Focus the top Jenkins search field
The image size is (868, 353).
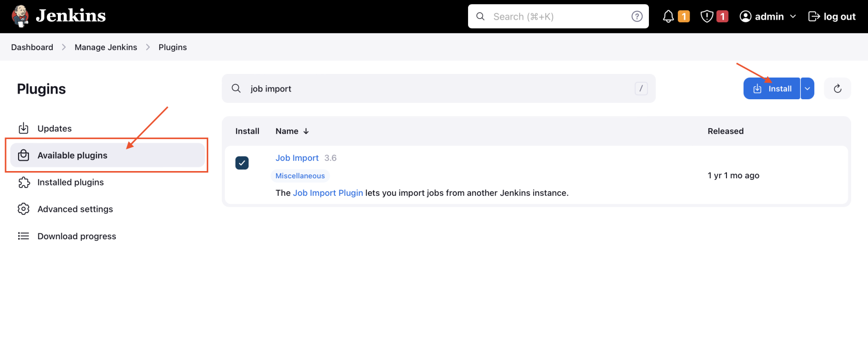(558, 17)
